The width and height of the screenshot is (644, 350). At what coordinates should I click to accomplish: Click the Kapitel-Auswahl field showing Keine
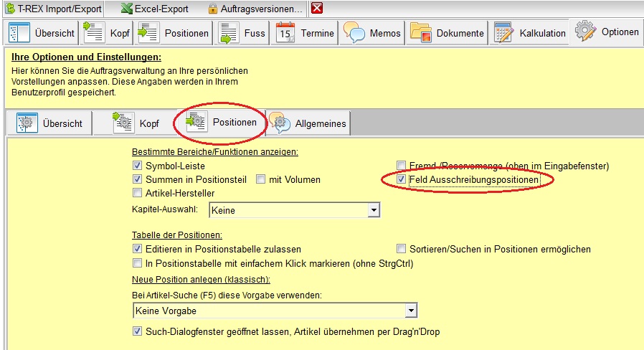tap(294, 210)
